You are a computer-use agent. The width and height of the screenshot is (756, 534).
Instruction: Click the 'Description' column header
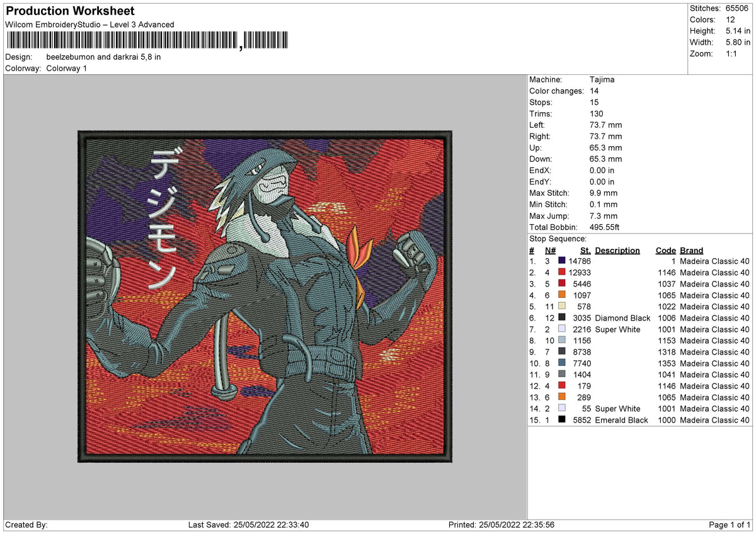coord(617,250)
